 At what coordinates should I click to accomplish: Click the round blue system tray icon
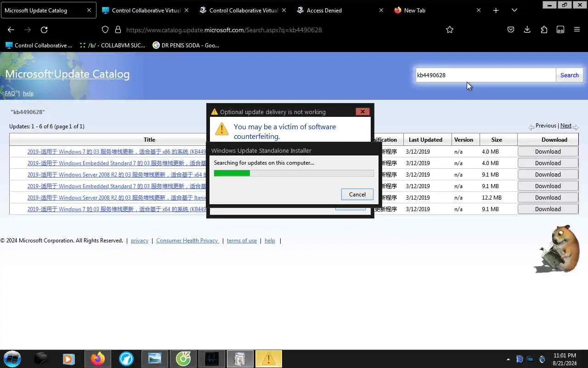[542, 359]
